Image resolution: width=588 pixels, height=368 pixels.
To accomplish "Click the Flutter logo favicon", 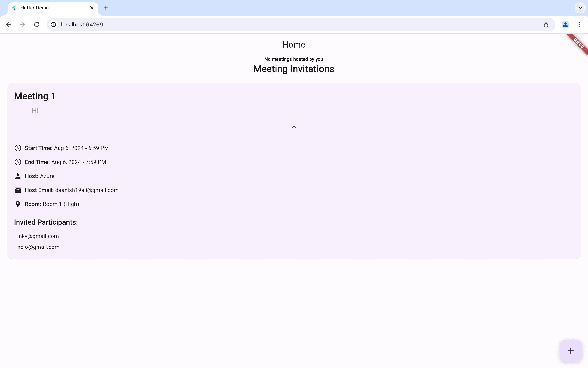I will click(14, 8).
